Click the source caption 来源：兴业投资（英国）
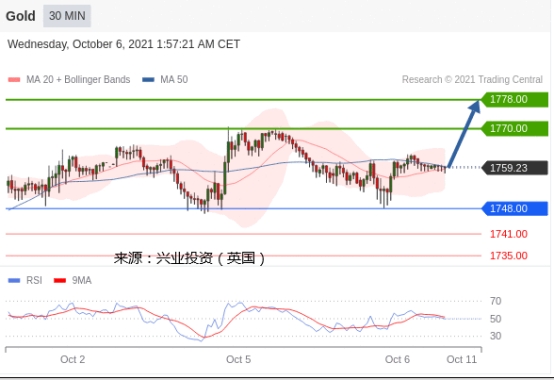 tap(189, 258)
